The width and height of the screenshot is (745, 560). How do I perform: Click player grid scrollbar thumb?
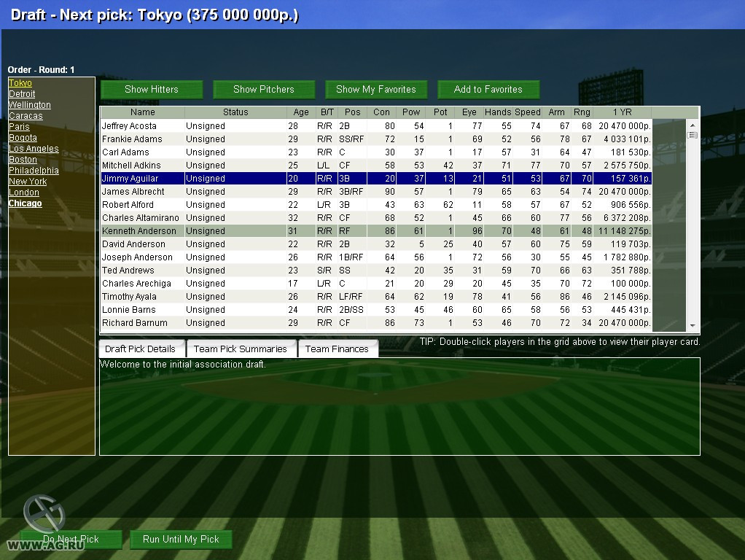pyautogui.click(x=693, y=135)
